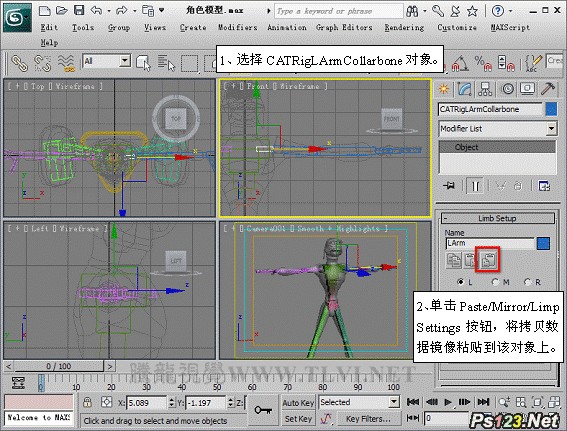The width and height of the screenshot is (567, 431).
Task: Toggle selection lock padlock
Action: (87, 402)
